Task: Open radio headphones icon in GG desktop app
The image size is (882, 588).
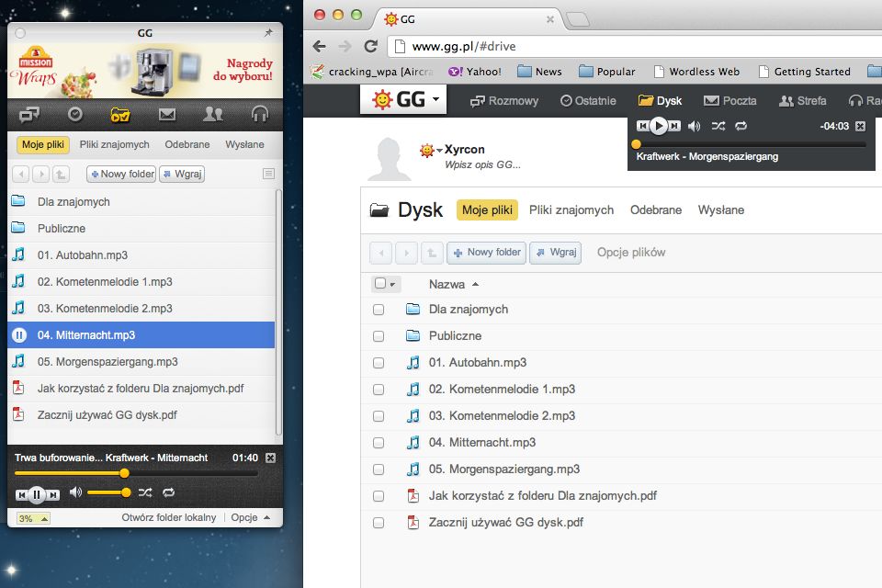Action: coord(259,115)
